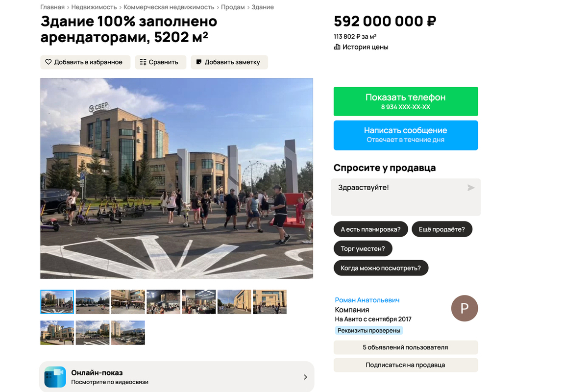
Task: Open Коммерческая недвижимость breadcrumb
Action: click(x=169, y=7)
